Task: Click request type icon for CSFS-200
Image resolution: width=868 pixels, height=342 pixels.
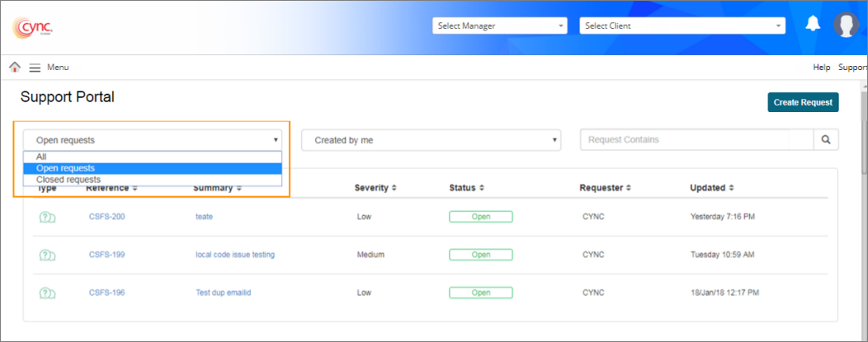Action: point(47,218)
